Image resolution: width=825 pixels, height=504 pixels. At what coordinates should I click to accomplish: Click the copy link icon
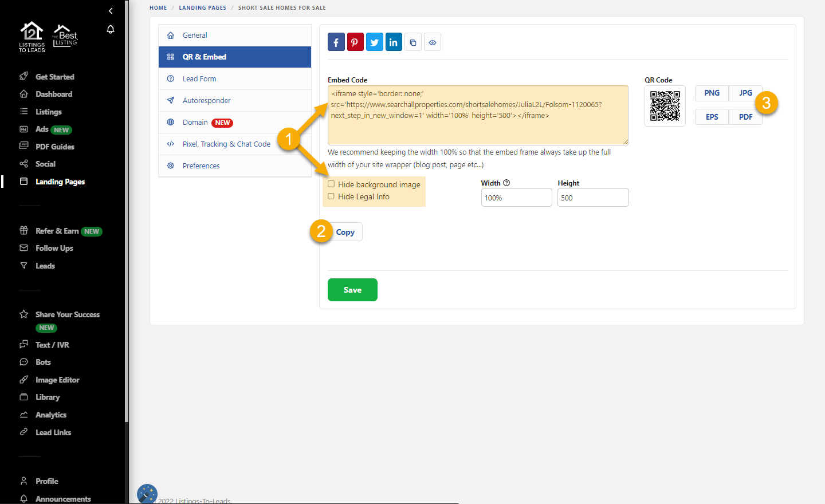click(413, 42)
